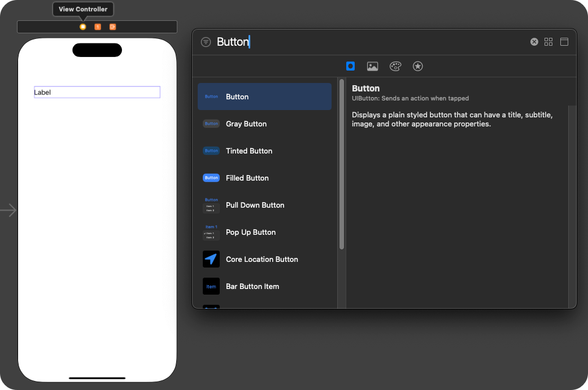
Task: Click the Core Location arrow icon
Action: 211,259
